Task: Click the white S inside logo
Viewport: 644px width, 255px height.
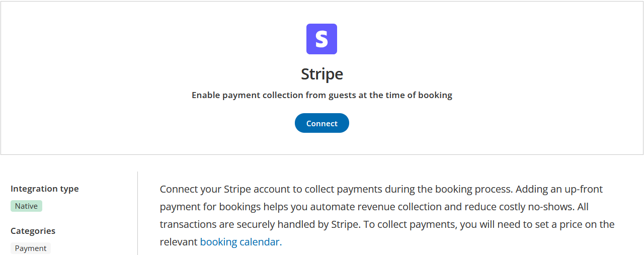Action: point(321,40)
